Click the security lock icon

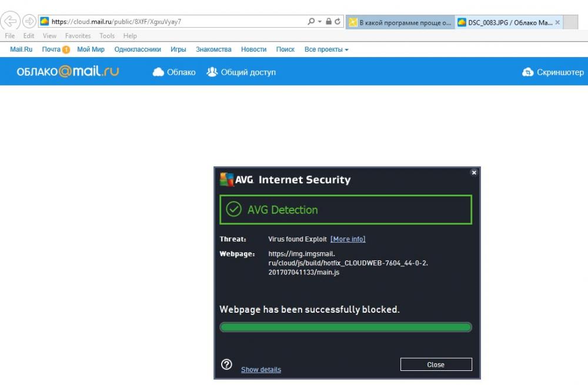329,21
